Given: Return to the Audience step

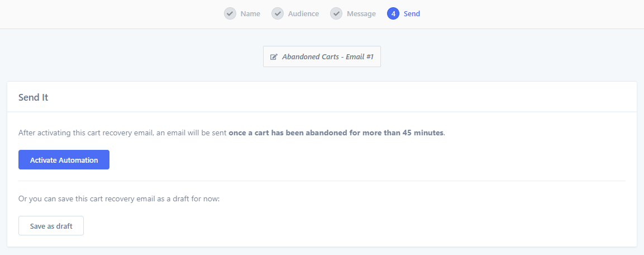Looking at the screenshot, I should [303, 13].
